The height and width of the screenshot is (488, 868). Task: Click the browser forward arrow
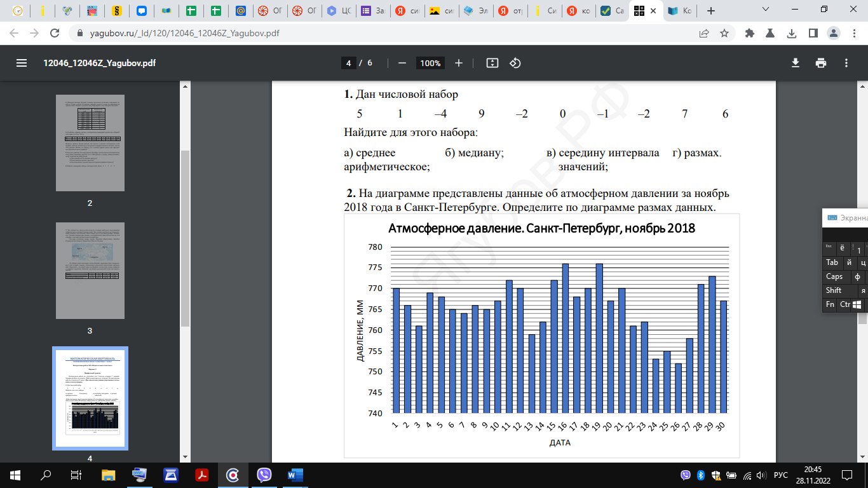coord(35,33)
